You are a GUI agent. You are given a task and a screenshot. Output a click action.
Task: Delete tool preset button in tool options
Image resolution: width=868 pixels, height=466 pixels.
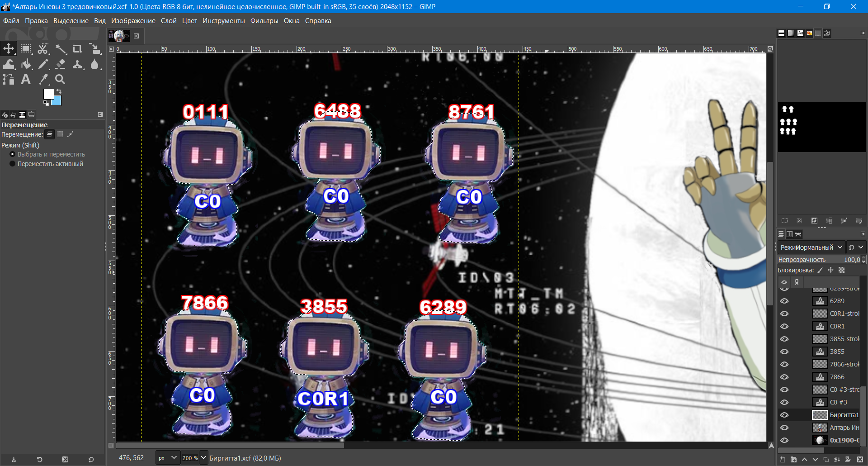pyautogui.click(x=65, y=460)
